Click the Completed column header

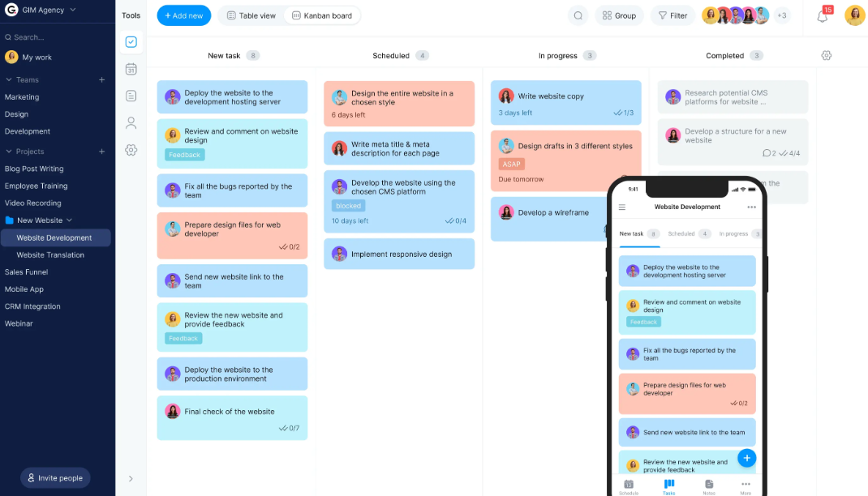pyautogui.click(x=724, y=56)
